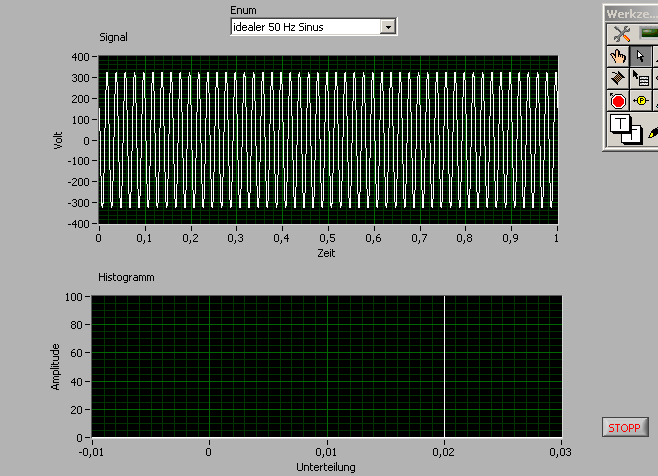
Task: Click the Werkzeuge palette title bar
Action: point(631,14)
